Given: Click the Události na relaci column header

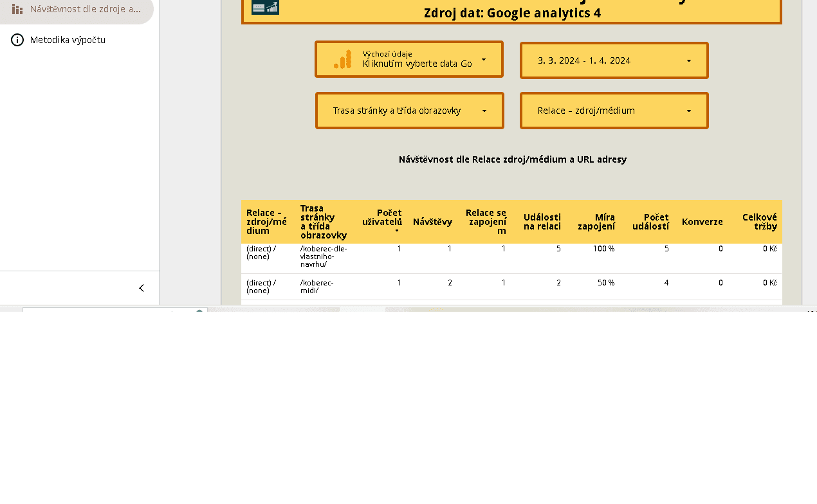Looking at the screenshot, I should 542,222.
